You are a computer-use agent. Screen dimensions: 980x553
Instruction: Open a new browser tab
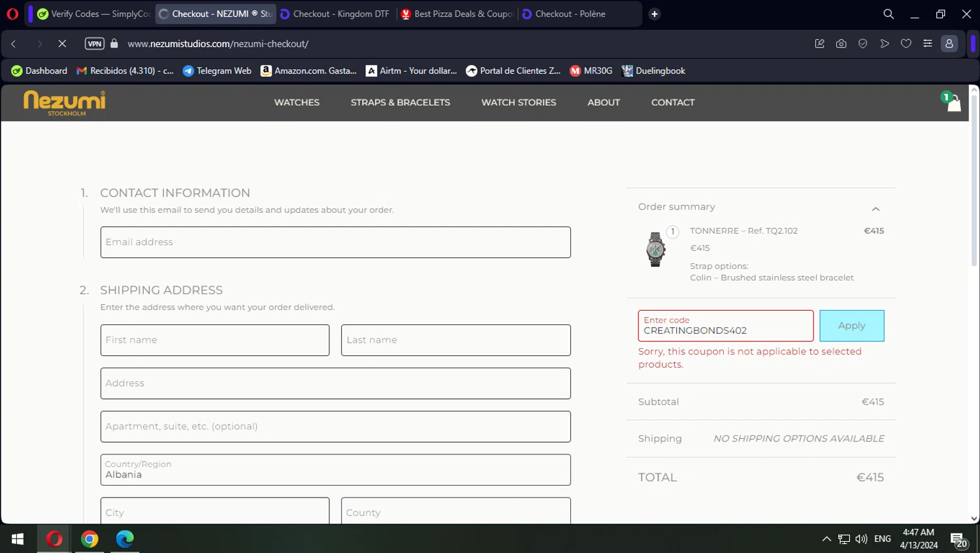point(654,14)
